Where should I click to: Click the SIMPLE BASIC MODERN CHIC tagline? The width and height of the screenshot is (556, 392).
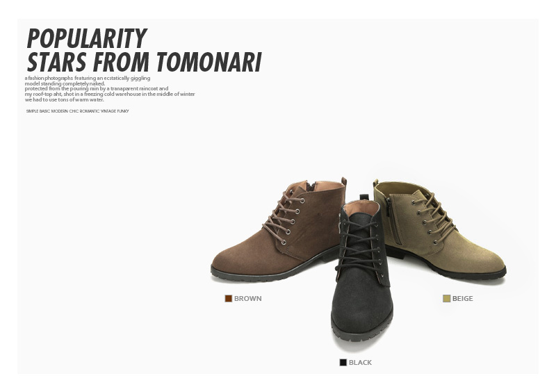tap(77, 111)
